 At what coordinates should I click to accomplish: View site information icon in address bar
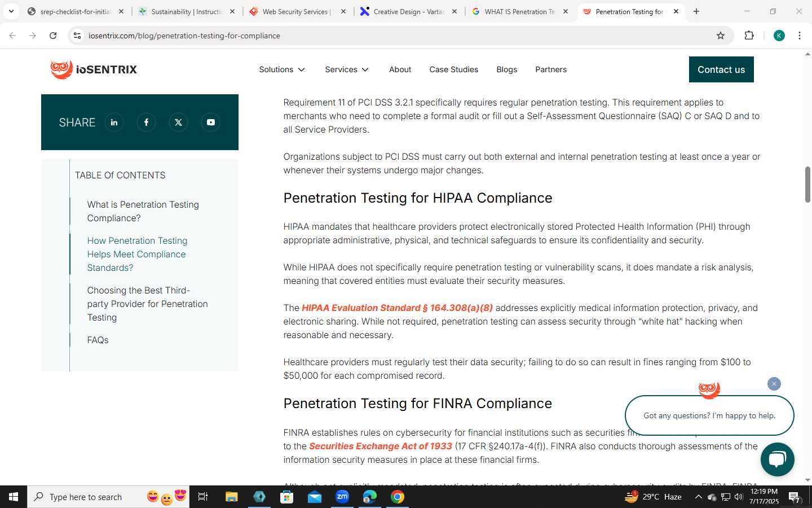[x=77, y=36]
